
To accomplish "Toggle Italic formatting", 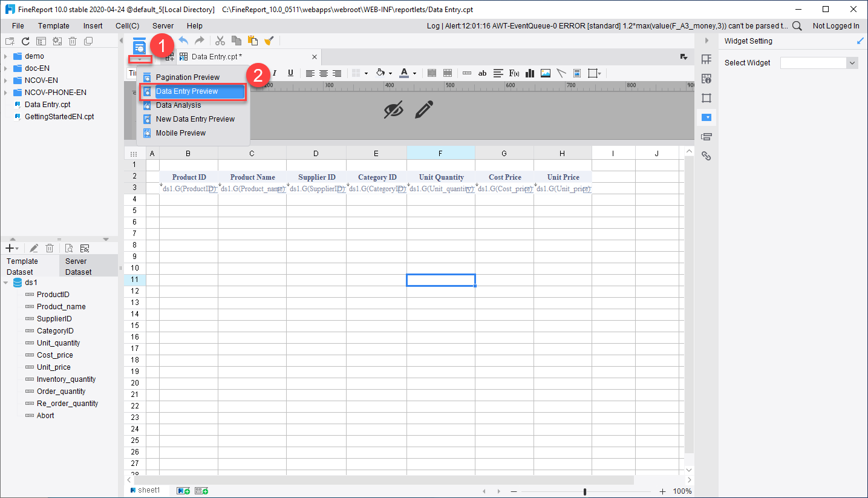I will (274, 73).
